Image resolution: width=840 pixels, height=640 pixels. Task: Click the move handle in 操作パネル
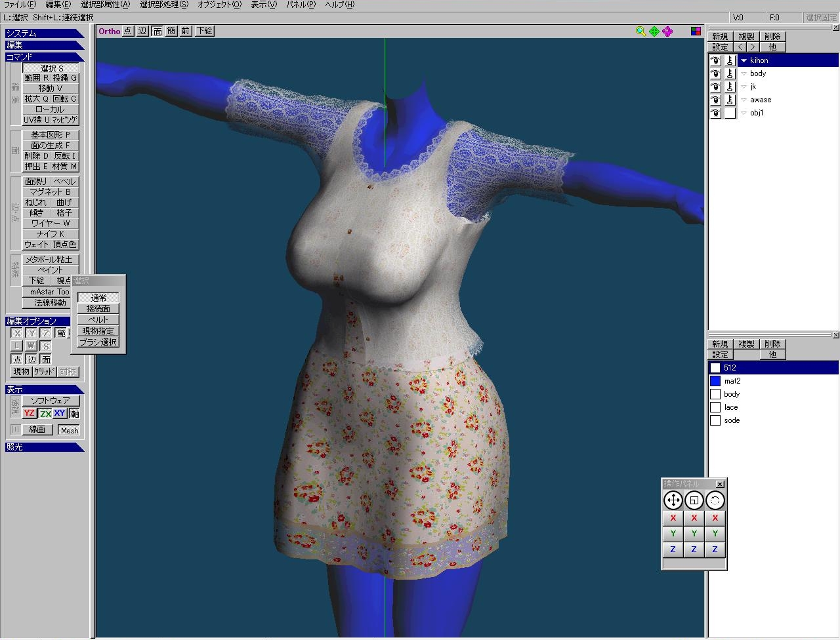(x=673, y=501)
